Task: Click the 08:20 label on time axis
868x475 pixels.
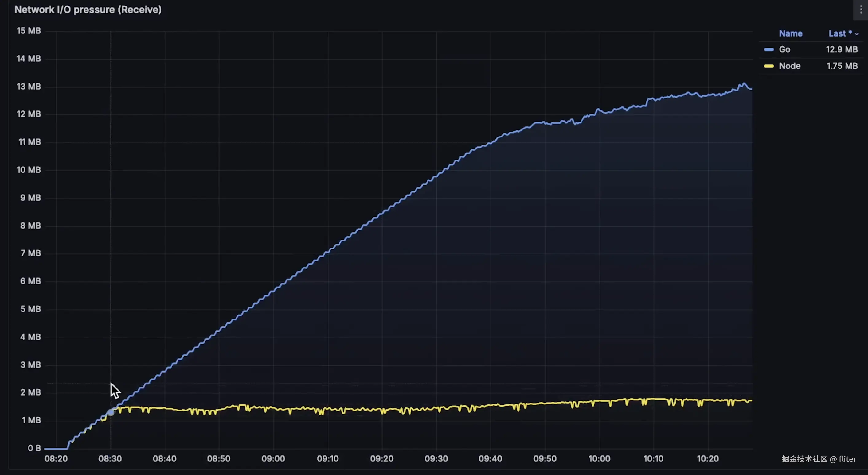Action: click(56, 458)
